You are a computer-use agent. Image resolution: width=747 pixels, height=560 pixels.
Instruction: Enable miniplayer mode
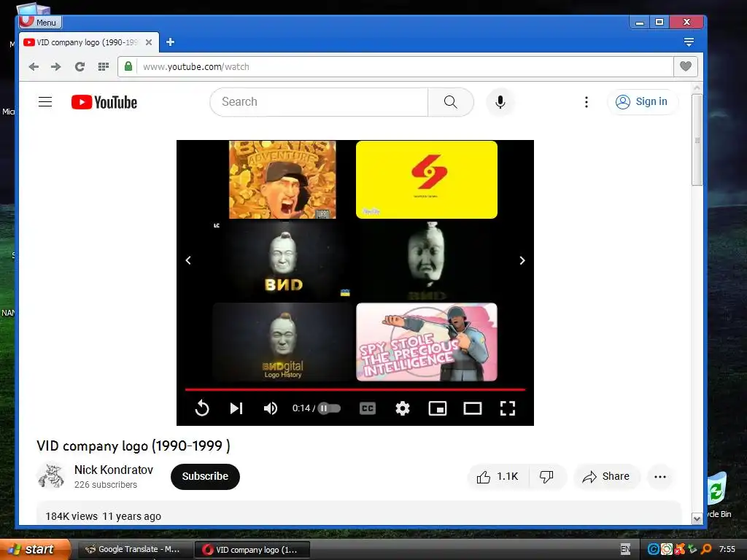438,408
